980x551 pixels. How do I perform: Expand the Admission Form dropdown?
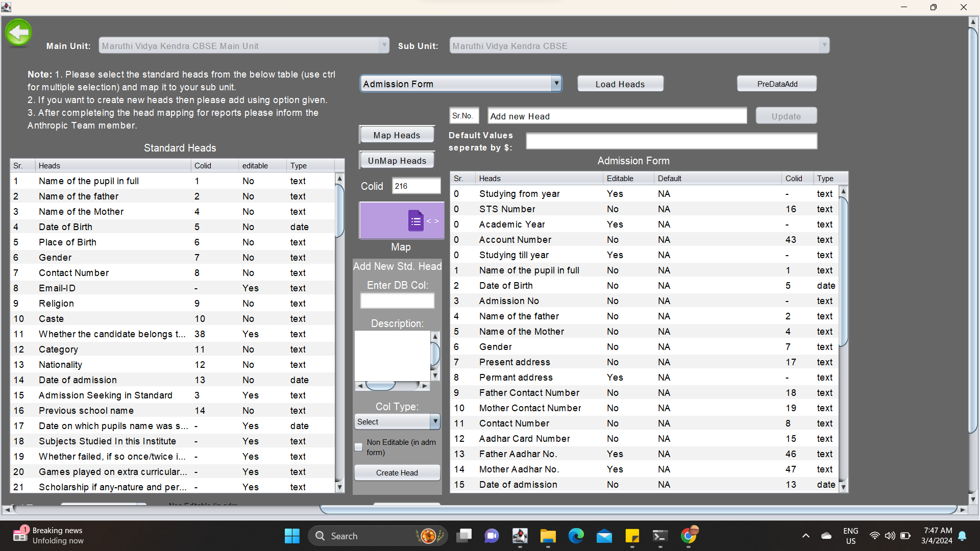(x=556, y=84)
